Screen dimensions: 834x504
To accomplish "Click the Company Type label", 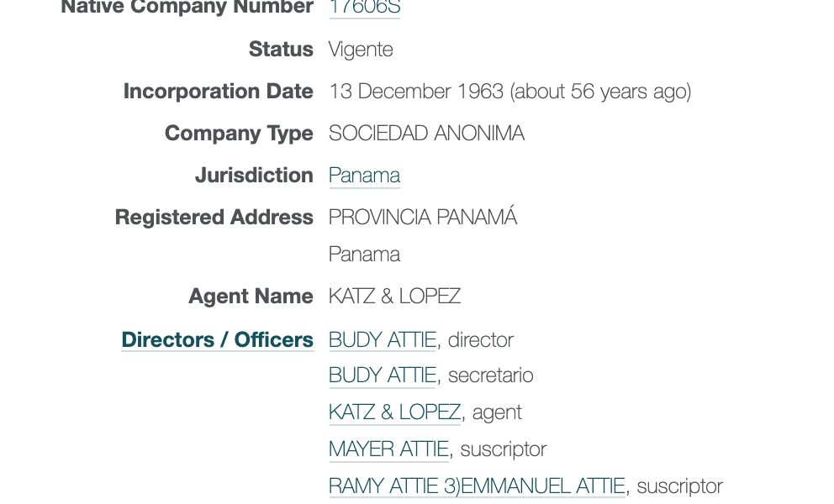I will tap(239, 134).
